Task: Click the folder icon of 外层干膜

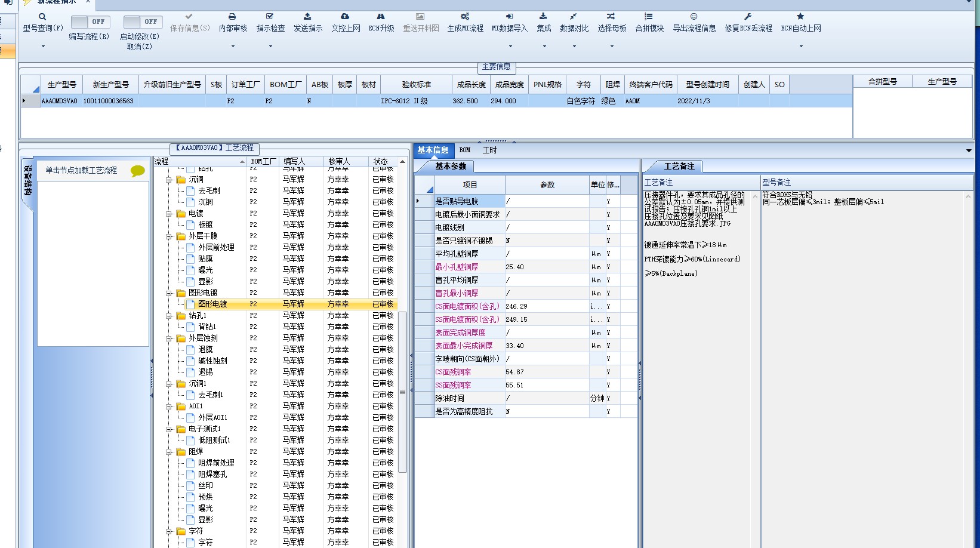Action: [181, 236]
